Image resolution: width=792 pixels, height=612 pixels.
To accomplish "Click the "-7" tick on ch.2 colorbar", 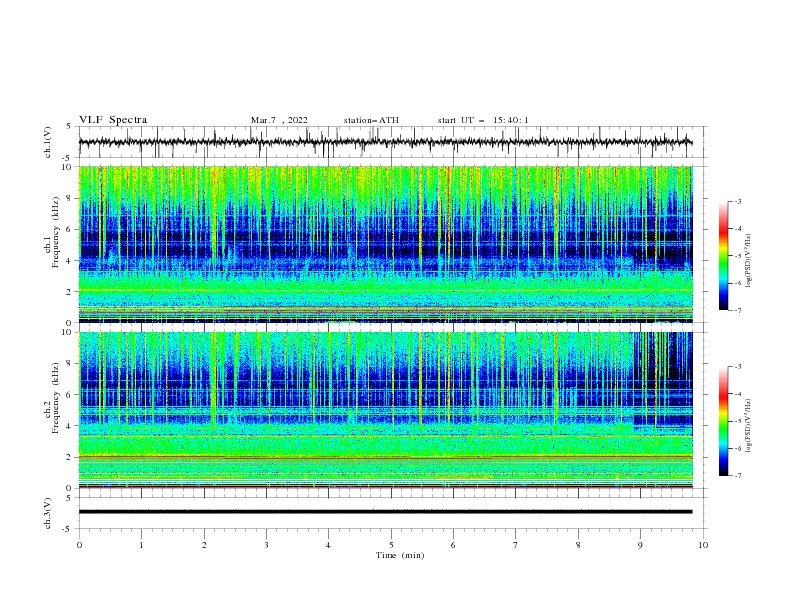I will pos(738,476).
